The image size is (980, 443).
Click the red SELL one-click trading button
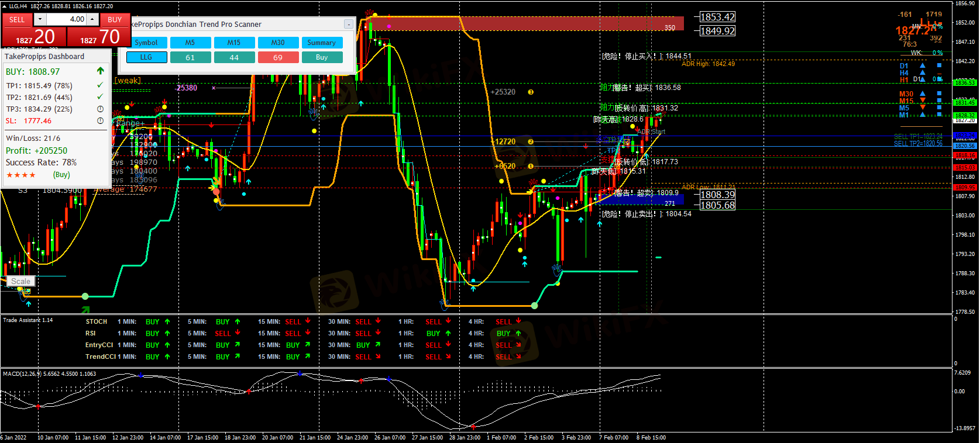click(x=17, y=19)
